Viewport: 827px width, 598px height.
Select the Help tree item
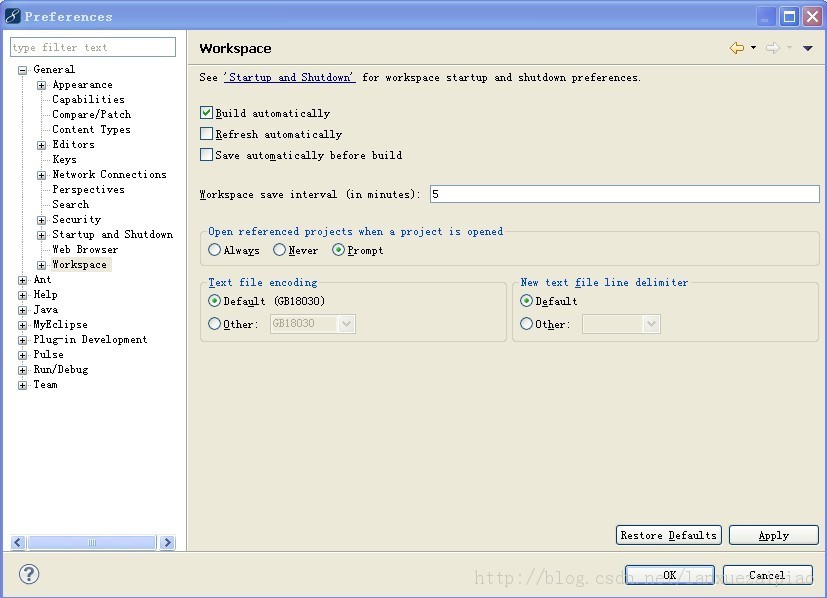[45, 294]
